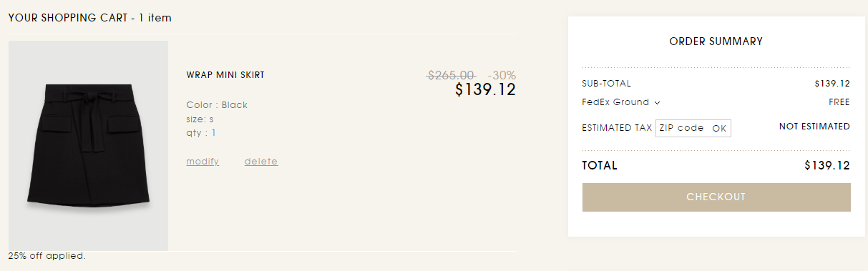Click the ORDER SUMMARY heading
The height and width of the screenshot is (271, 868).
(716, 41)
